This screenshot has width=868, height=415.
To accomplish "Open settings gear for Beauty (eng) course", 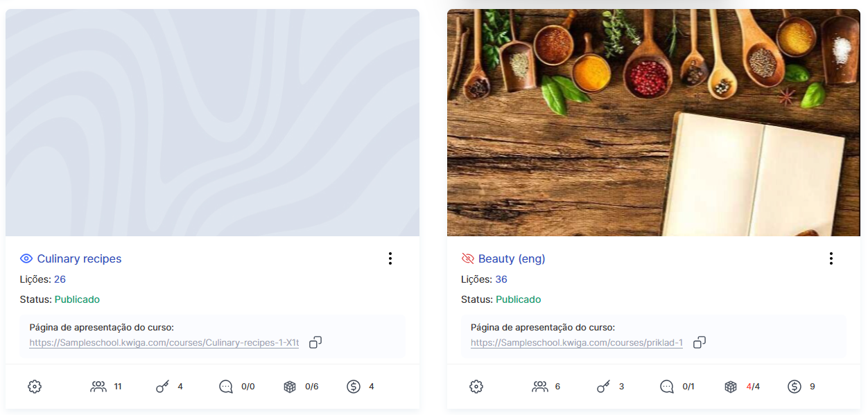I will click(x=476, y=387).
